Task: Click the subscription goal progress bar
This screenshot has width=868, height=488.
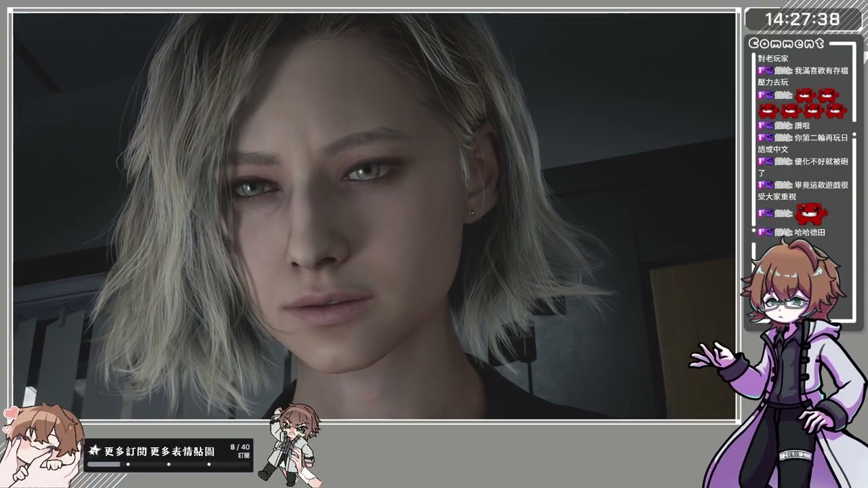Action: click(x=168, y=464)
